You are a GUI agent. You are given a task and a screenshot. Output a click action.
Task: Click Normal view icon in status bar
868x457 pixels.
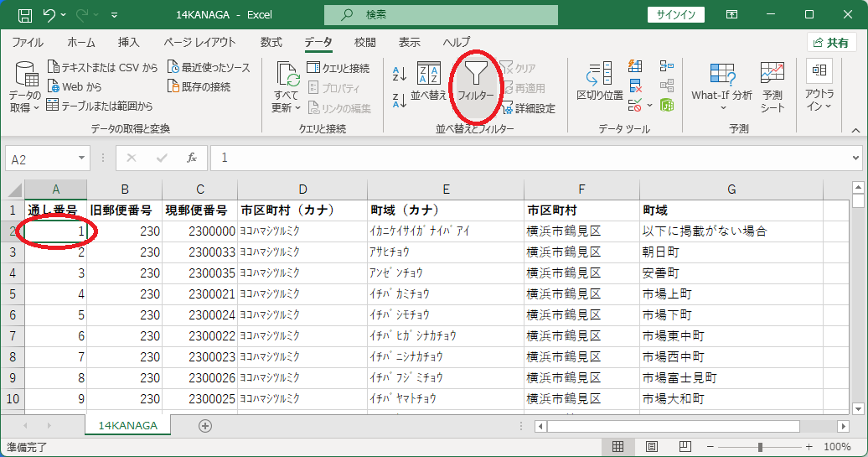(617, 446)
